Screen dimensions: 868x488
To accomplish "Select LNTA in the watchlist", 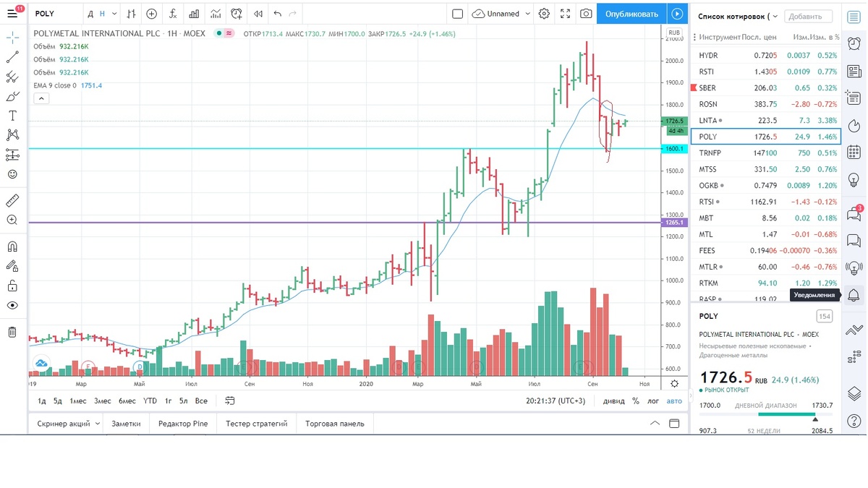I will click(x=765, y=120).
